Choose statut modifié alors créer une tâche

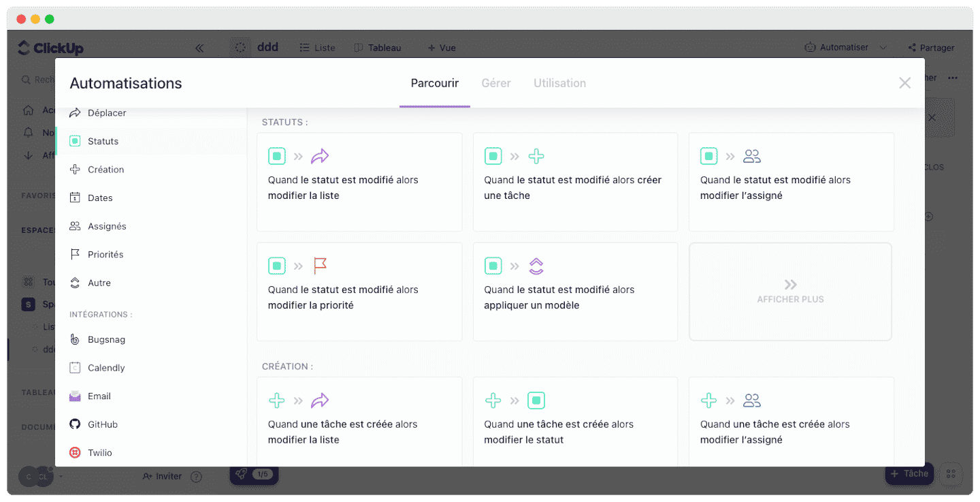(575, 182)
